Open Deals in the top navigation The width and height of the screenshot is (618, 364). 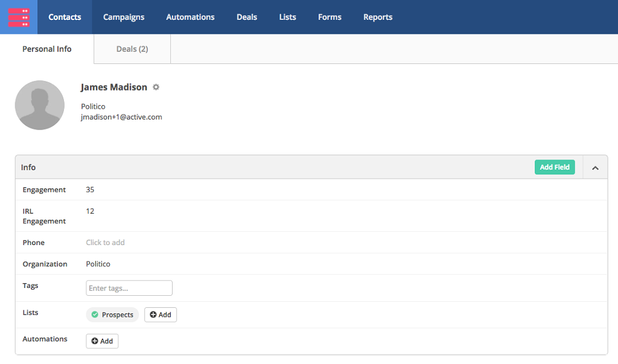click(x=247, y=17)
